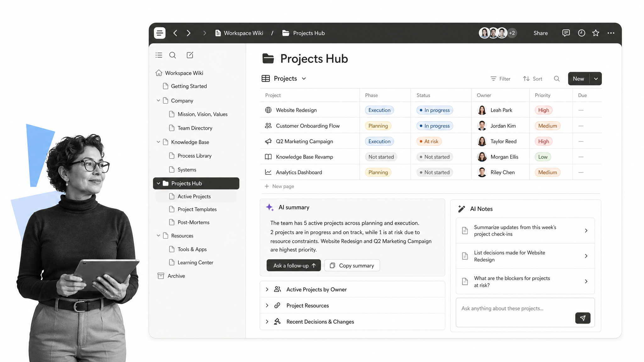
Task: Click Copy summary button
Action: pos(352,266)
